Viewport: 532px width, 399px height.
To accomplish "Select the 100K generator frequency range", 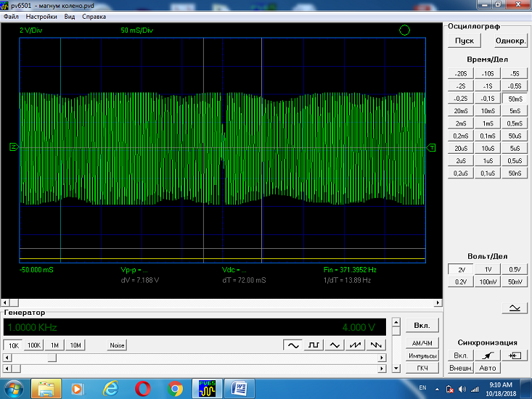I will pyautogui.click(x=33, y=345).
